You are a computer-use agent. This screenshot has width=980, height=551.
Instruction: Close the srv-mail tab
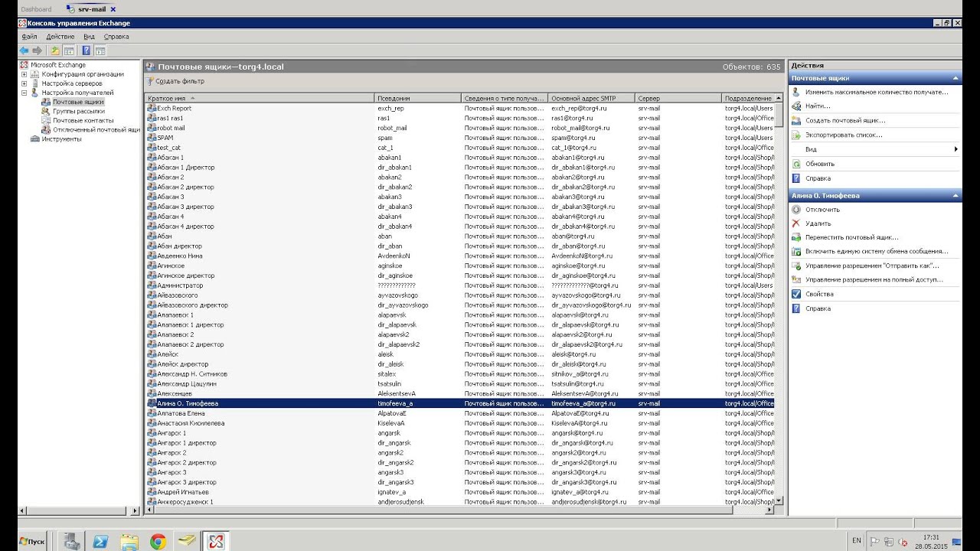(113, 9)
